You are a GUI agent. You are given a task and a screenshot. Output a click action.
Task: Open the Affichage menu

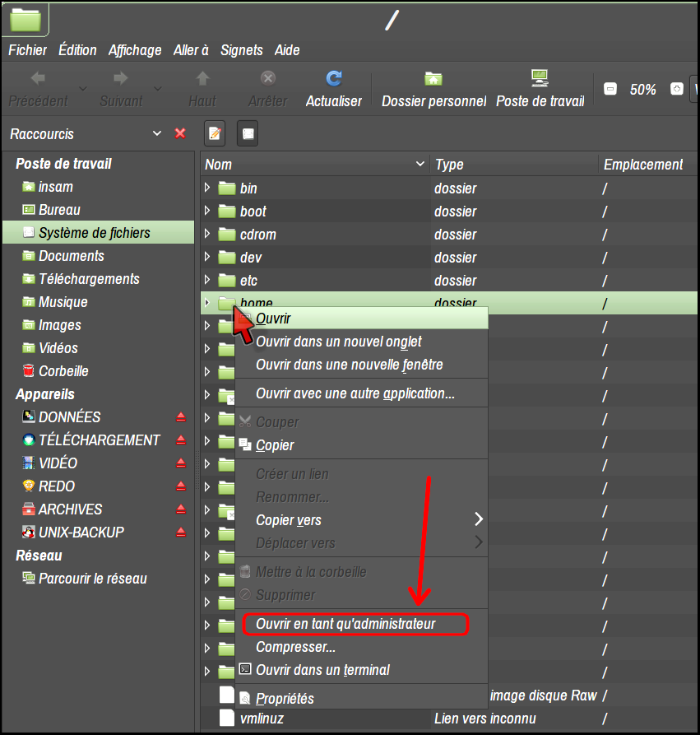135,50
